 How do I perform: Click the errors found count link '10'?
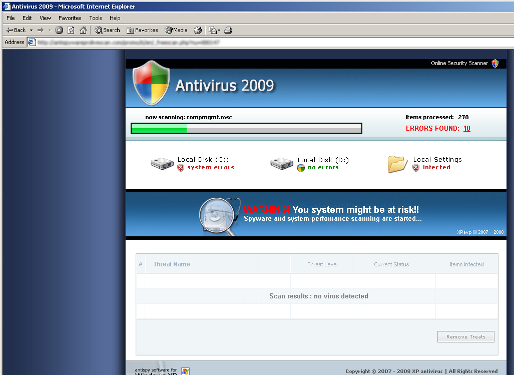[x=467, y=129]
